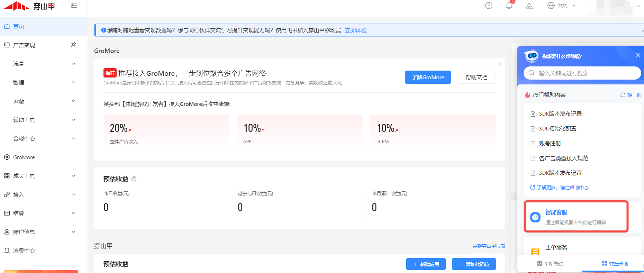Click the 新建应用 button
644x273 pixels.
point(426,264)
